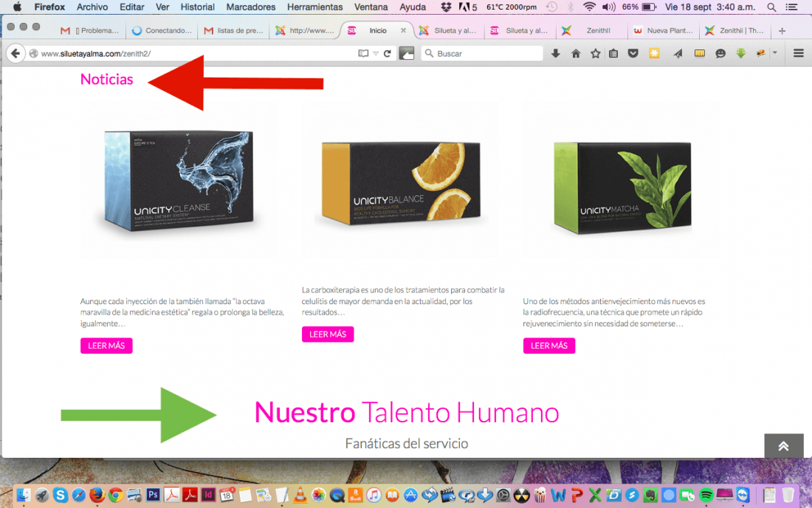The image size is (812, 508).
Task: Switch to the Conectando tab
Action: 162,30
